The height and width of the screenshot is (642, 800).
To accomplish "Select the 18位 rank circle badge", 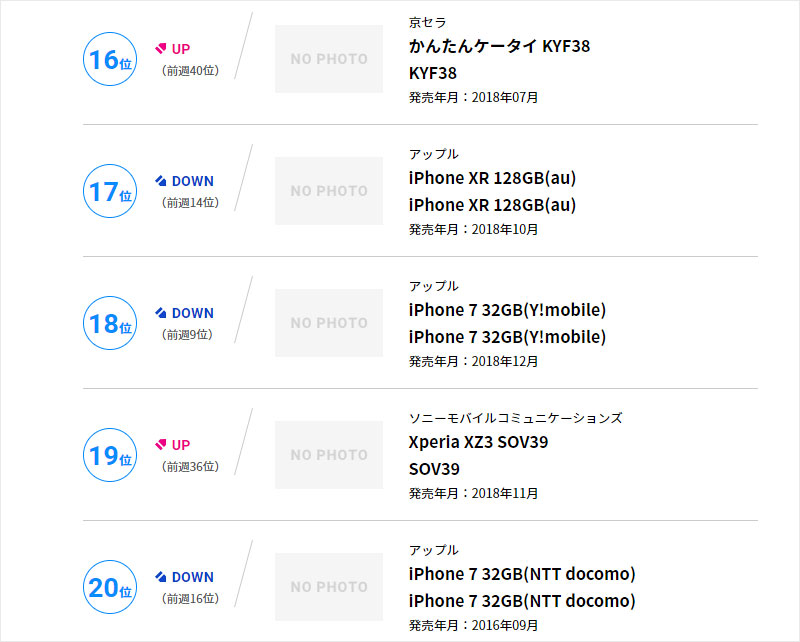I will (110, 323).
